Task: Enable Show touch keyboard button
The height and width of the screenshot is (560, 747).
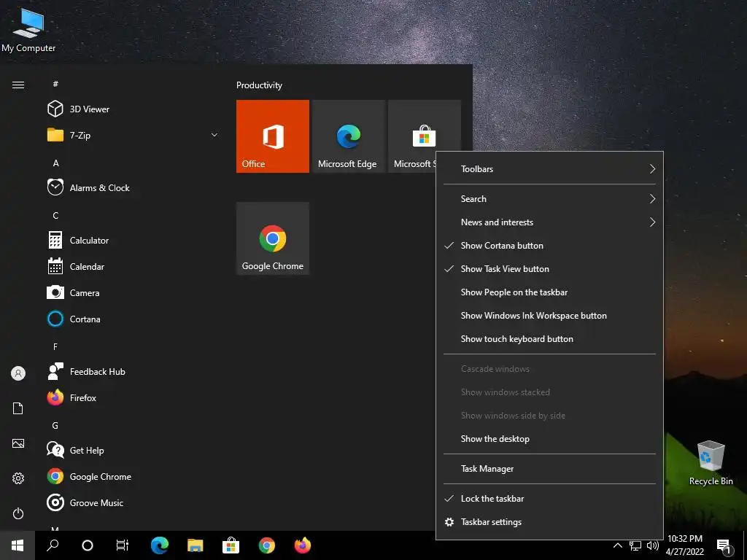Action: point(549,339)
